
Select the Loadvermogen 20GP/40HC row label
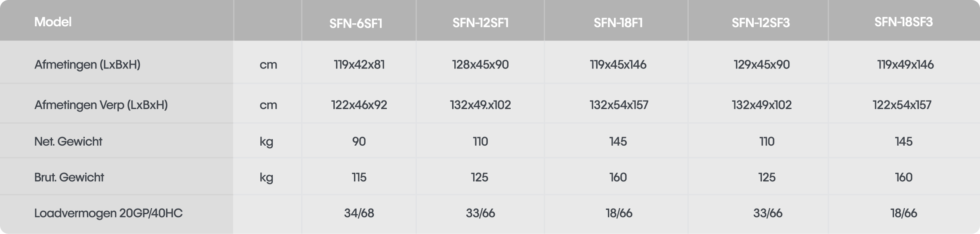click(108, 213)
